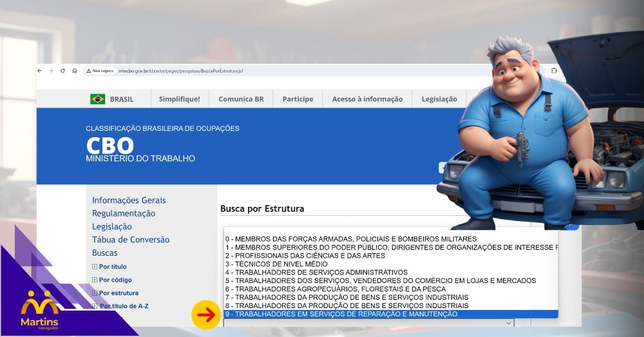Reload the page with the refresh icon
Image resolution: width=644 pixels, height=337 pixels.
point(63,71)
